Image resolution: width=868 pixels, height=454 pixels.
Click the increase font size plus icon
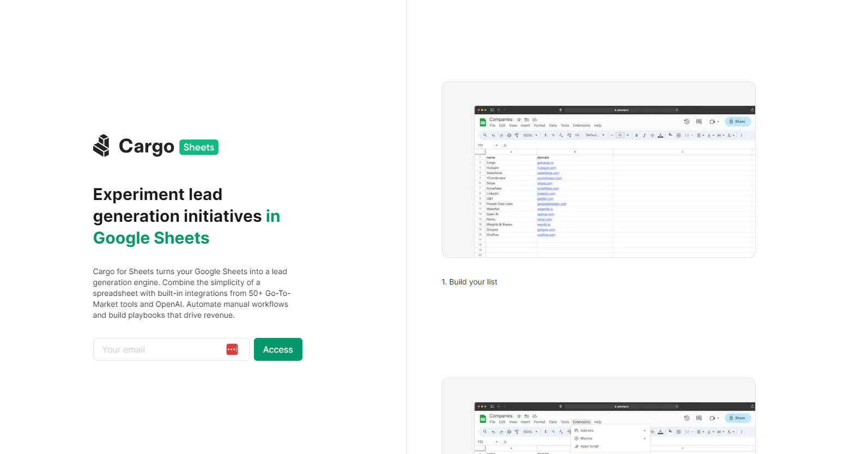[x=628, y=135]
